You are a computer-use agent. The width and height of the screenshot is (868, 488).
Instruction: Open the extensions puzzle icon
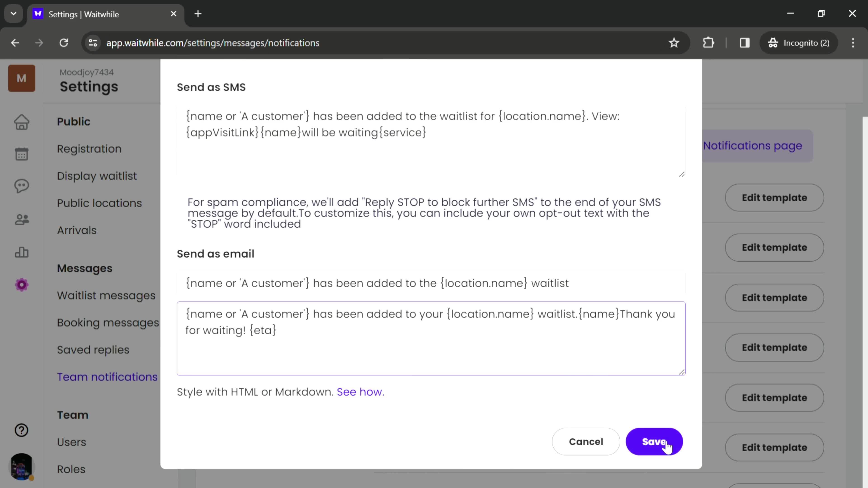point(709,43)
